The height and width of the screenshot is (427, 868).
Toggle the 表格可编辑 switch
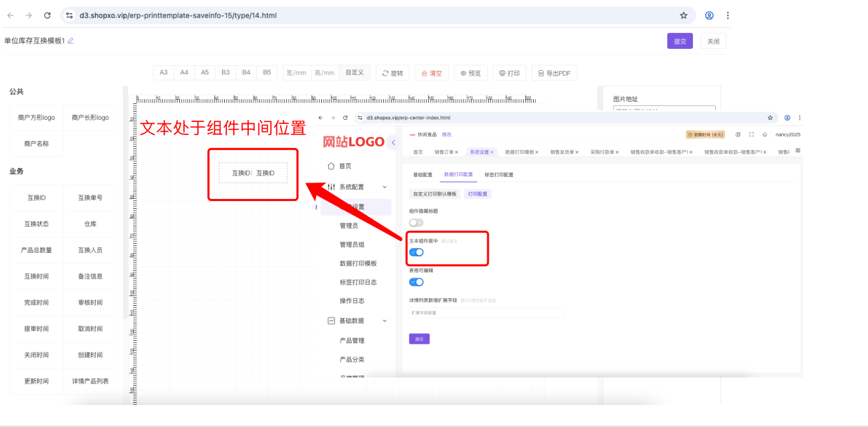click(x=416, y=282)
